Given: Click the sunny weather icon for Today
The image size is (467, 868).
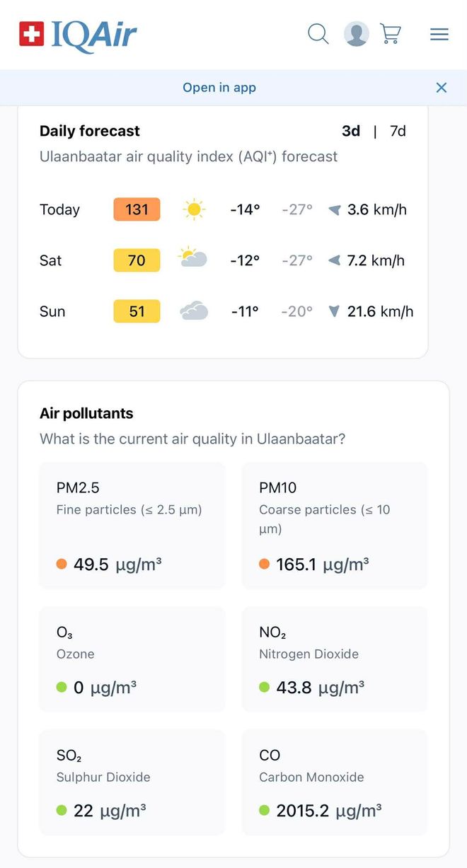Looking at the screenshot, I should 193,209.
